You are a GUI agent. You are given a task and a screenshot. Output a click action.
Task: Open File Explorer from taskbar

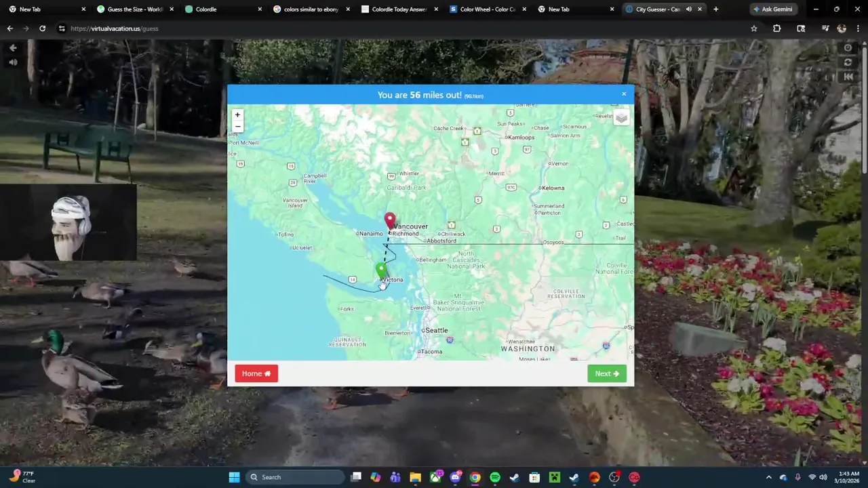click(x=415, y=477)
